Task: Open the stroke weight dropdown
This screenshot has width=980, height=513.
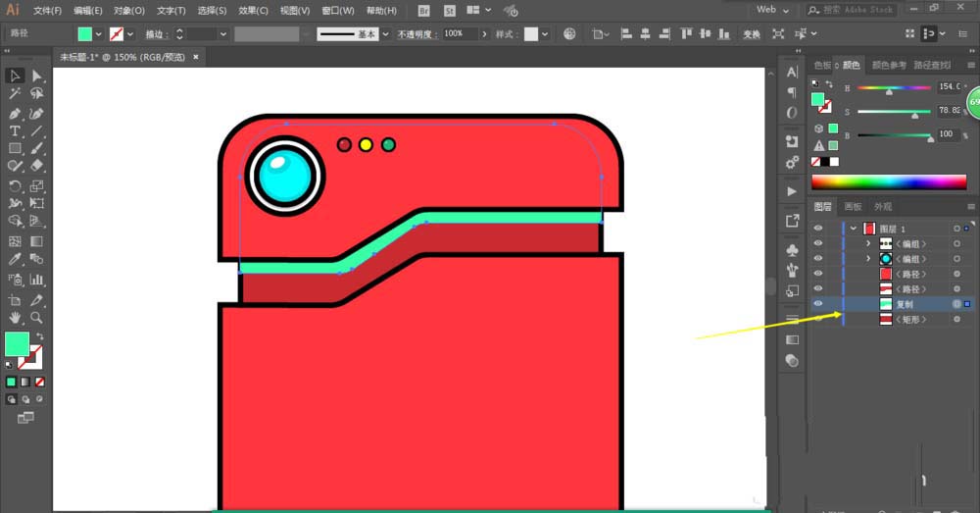Action: pos(223,34)
